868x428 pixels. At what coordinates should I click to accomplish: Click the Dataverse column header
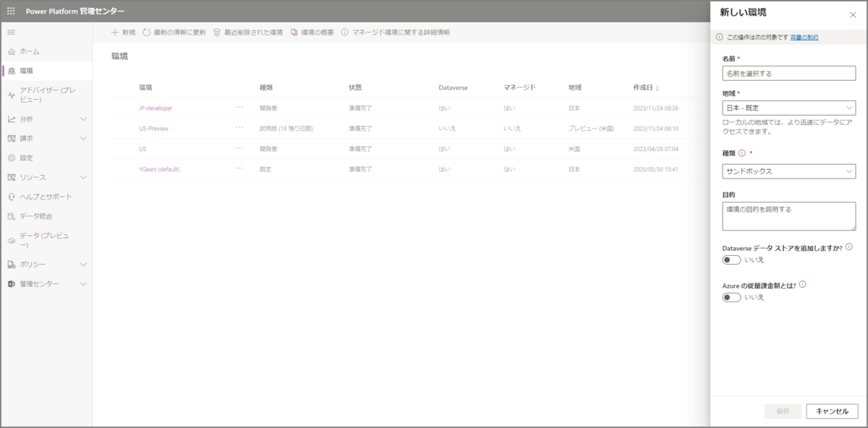pyautogui.click(x=454, y=87)
